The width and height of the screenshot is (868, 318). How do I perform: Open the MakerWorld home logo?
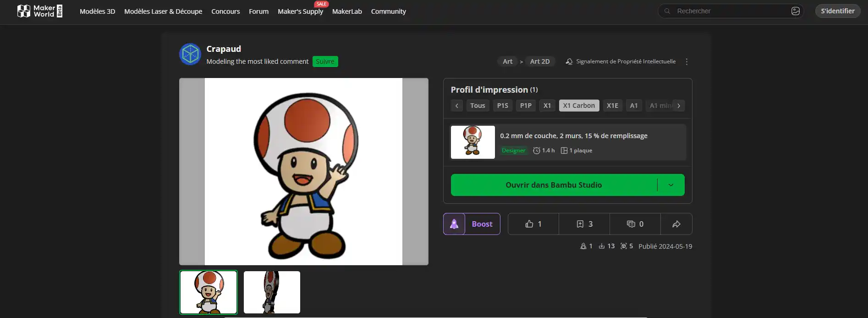[x=39, y=11]
